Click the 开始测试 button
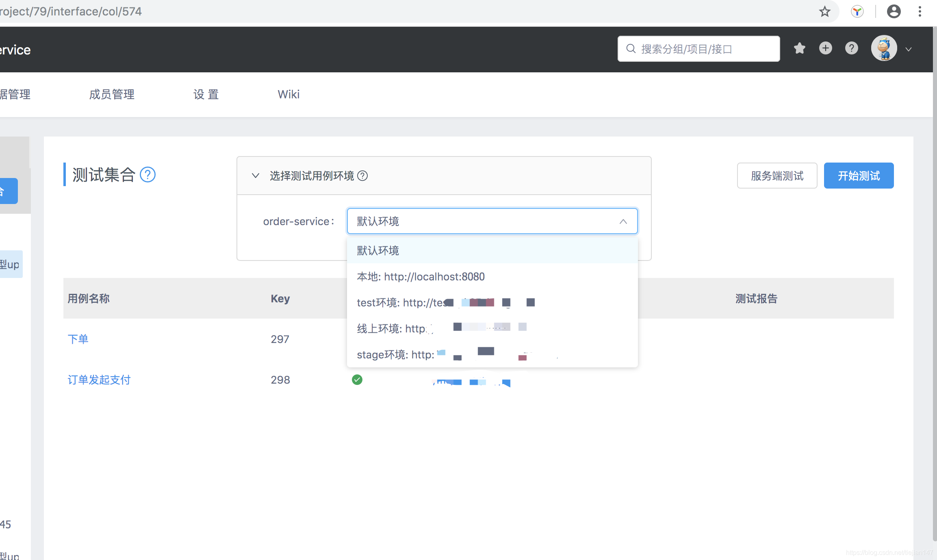The height and width of the screenshot is (560, 937). (858, 176)
